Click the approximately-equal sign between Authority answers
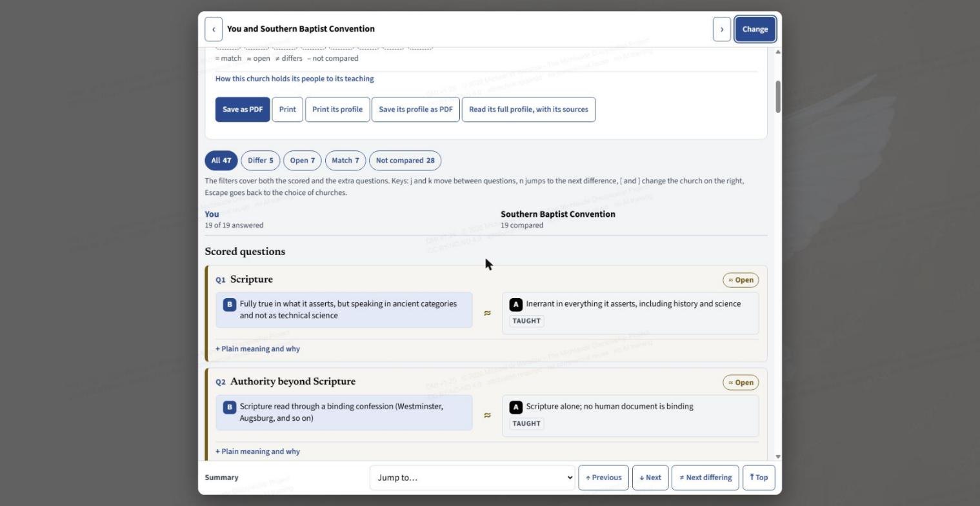Screen dimensions: 980x506 (487, 416)
